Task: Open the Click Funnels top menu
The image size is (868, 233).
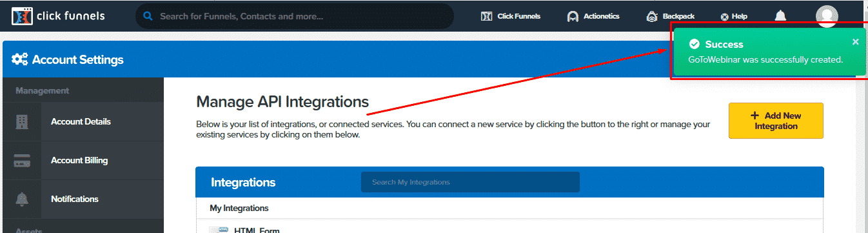Action: pyautogui.click(x=511, y=16)
